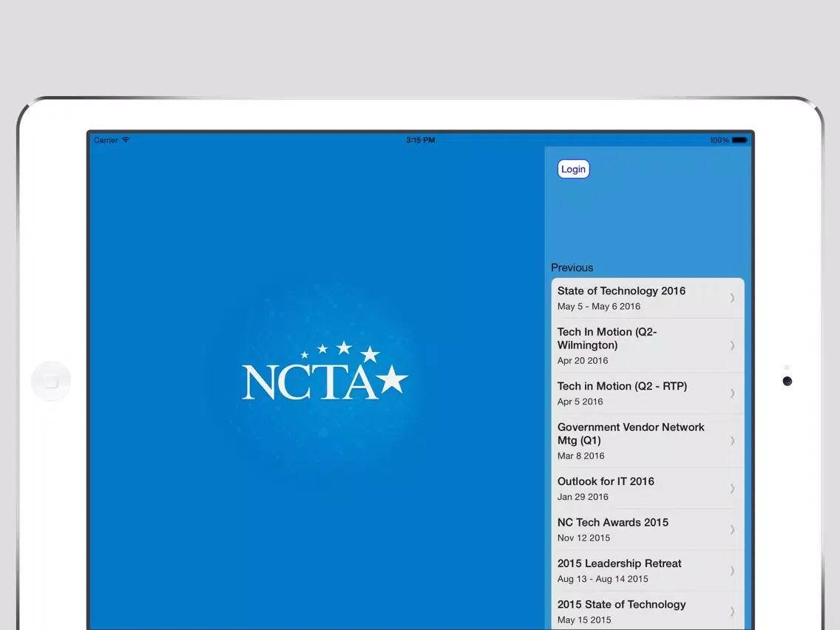Tap the date May 15 2015
Screen dimensions: 840x630
coord(584,620)
